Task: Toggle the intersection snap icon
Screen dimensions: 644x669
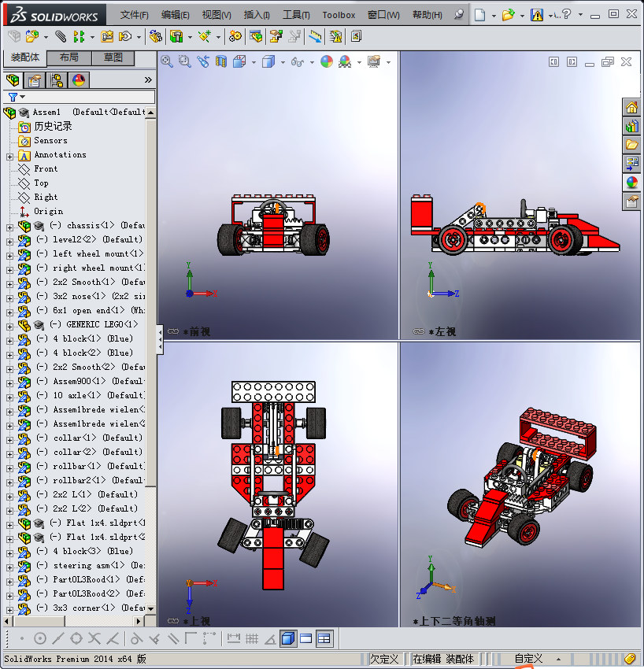Action: click(x=94, y=639)
